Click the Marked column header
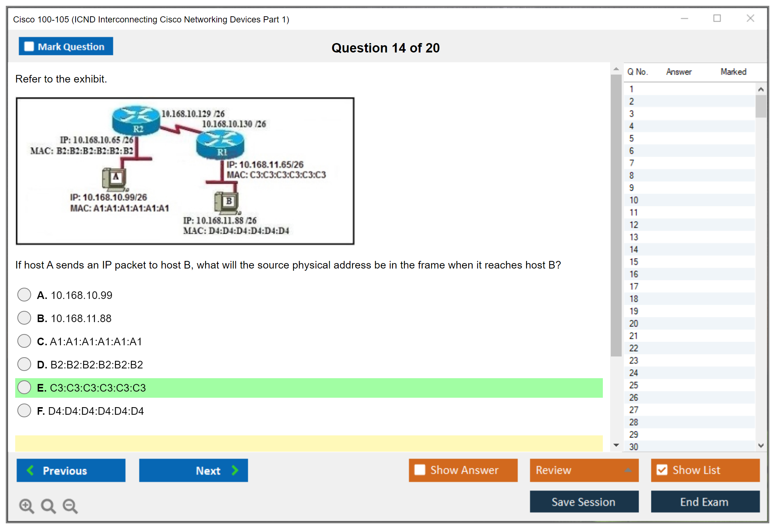 pyautogui.click(x=733, y=72)
